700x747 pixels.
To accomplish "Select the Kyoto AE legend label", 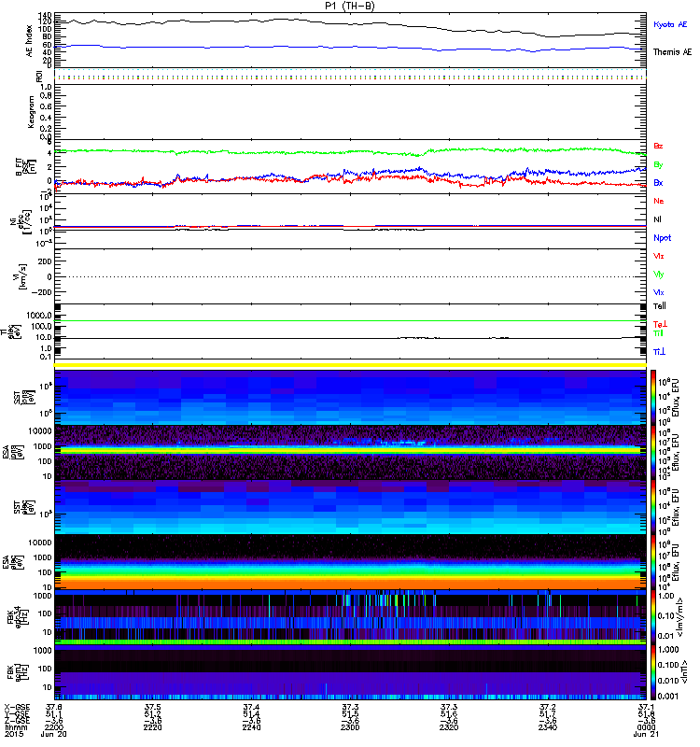I will tap(670, 24).
